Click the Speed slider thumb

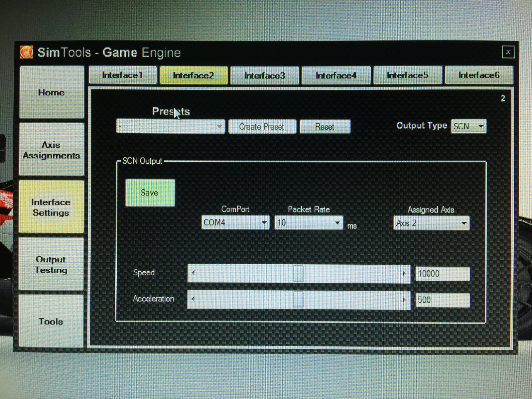(x=299, y=274)
